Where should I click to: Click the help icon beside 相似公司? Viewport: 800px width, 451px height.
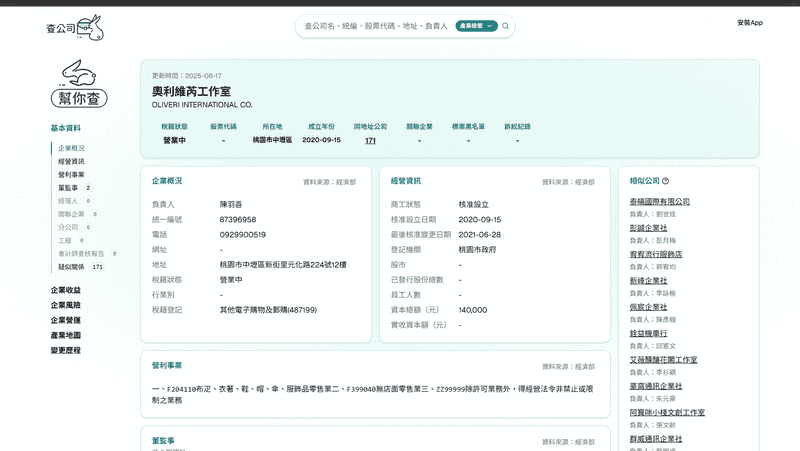665,181
